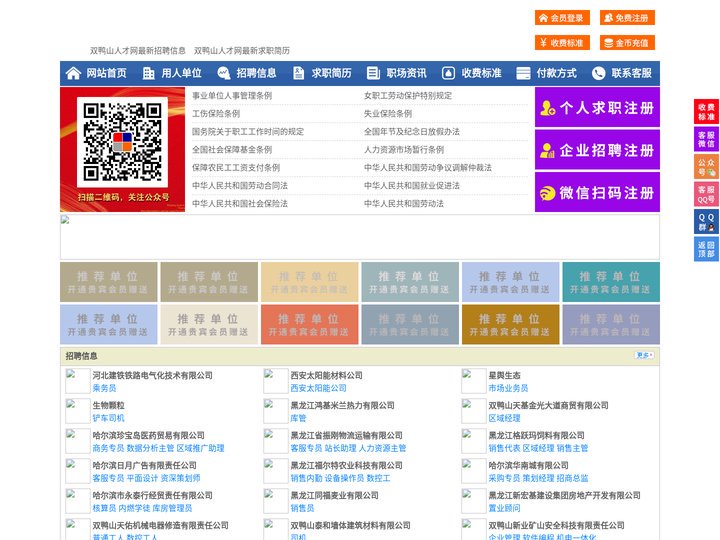Open 双鸭山天基金光大道商贸有限公司 link
This screenshot has height=540, width=720.
pyautogui.click(x=548, y=405)
